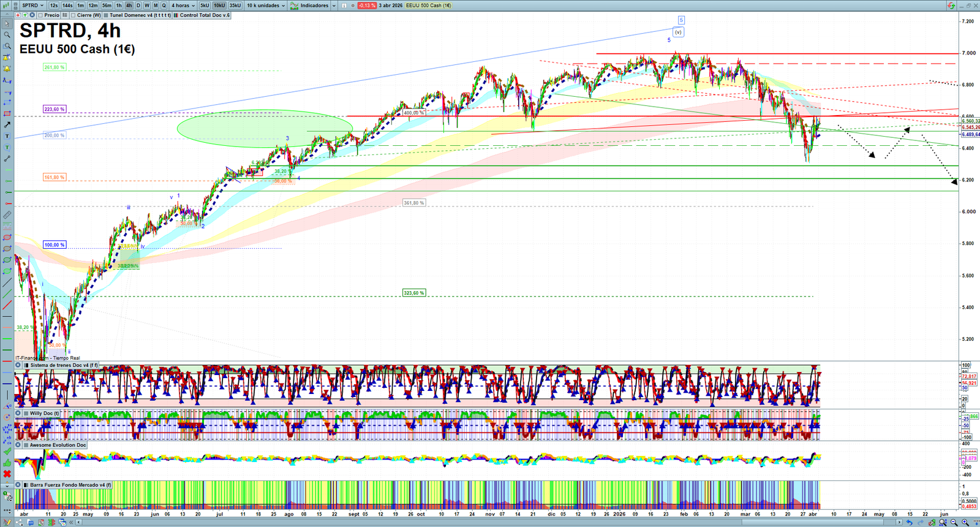Click the Tunel Domenec color swatch

pos(106,15)
